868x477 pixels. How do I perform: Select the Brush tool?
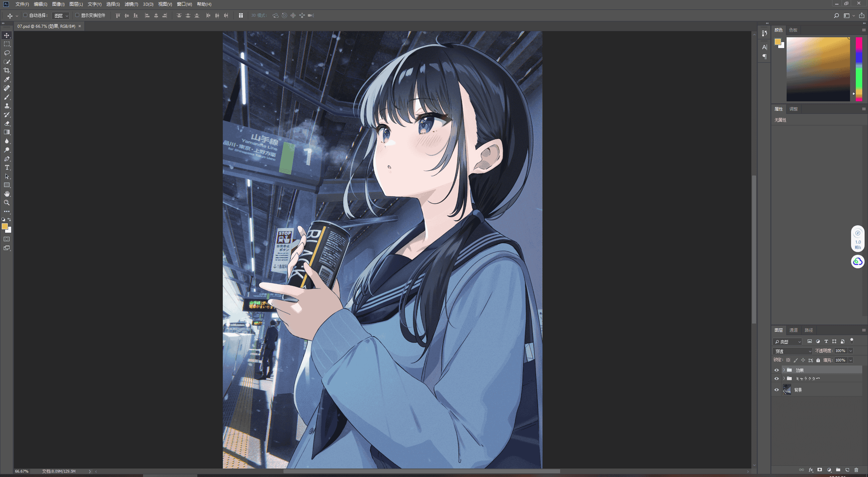[x=7, y=97]
